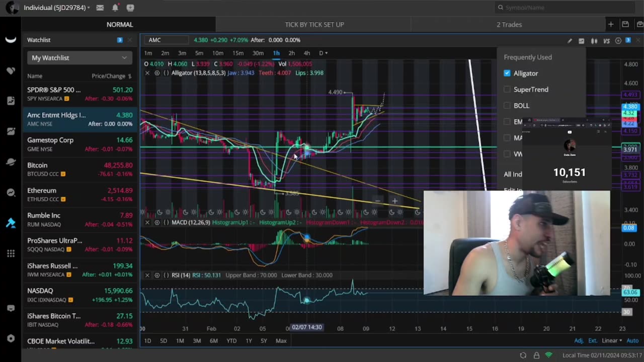644x362 pixels.
Task: Switch to the NORMAL layout tab
Action: point(119,24)
